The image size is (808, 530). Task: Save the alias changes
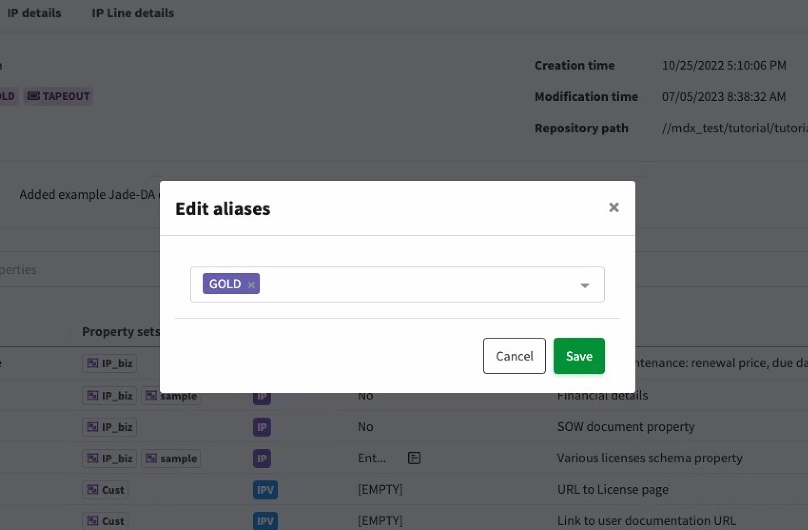tap(579, 356)
